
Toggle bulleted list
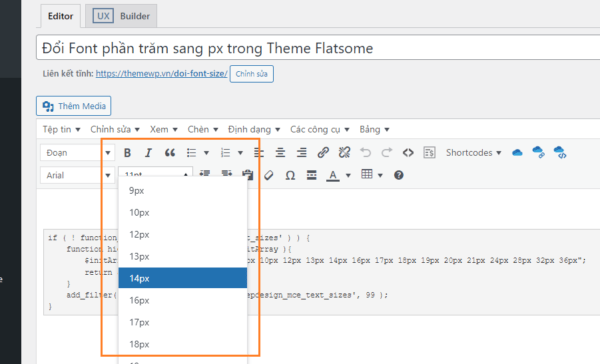(191, 153)
